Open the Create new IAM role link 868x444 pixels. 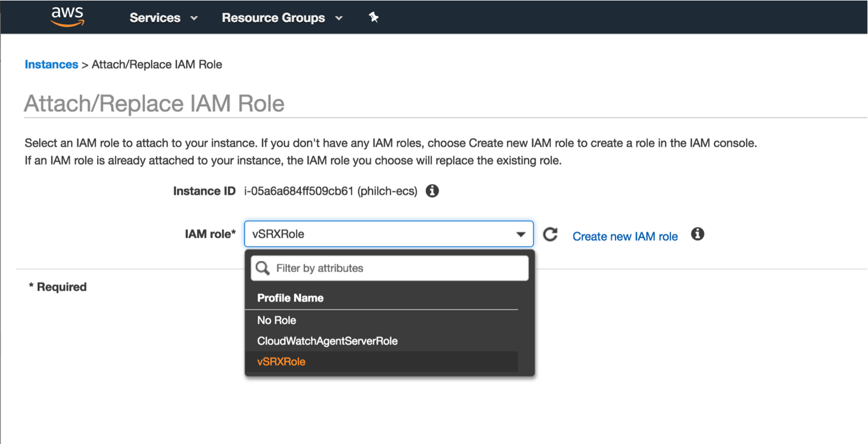click(x=624, y=236)
